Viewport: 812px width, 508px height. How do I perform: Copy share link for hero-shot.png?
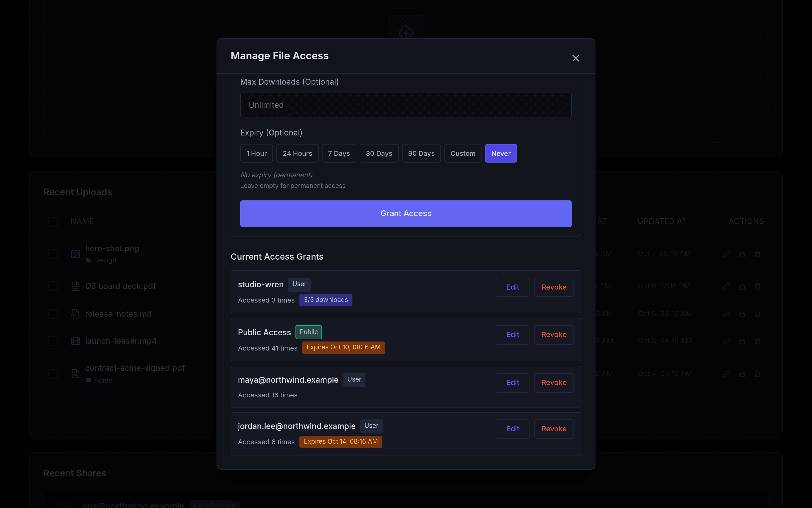726,254
